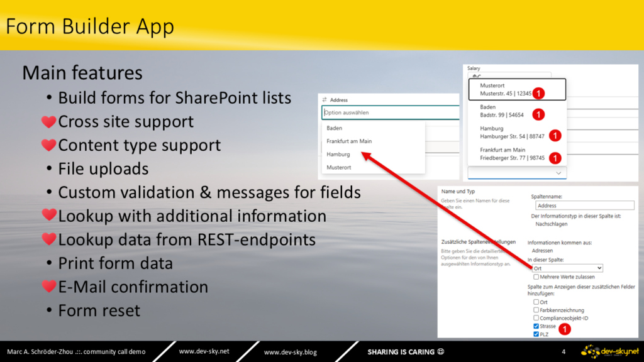Uncheck the PLZ checkbox
The image size is (644, 362).
point(536,334)
